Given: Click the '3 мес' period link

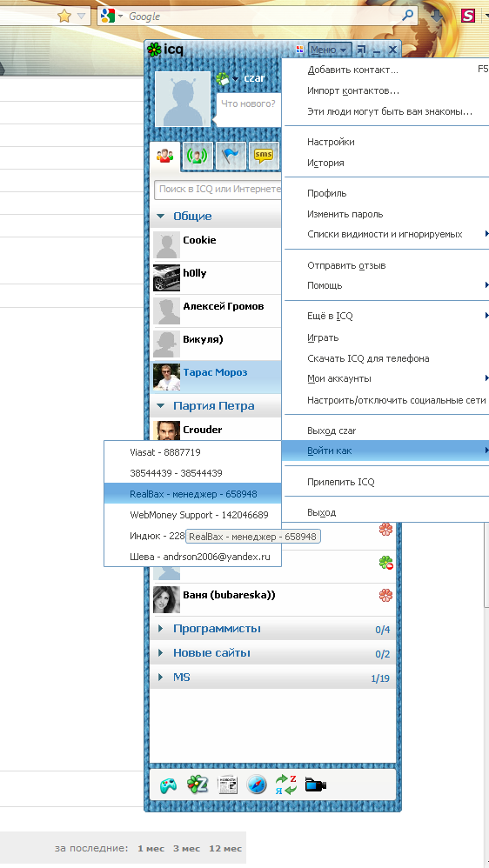Looking at the screenshot, I should (x=186, y=849).
